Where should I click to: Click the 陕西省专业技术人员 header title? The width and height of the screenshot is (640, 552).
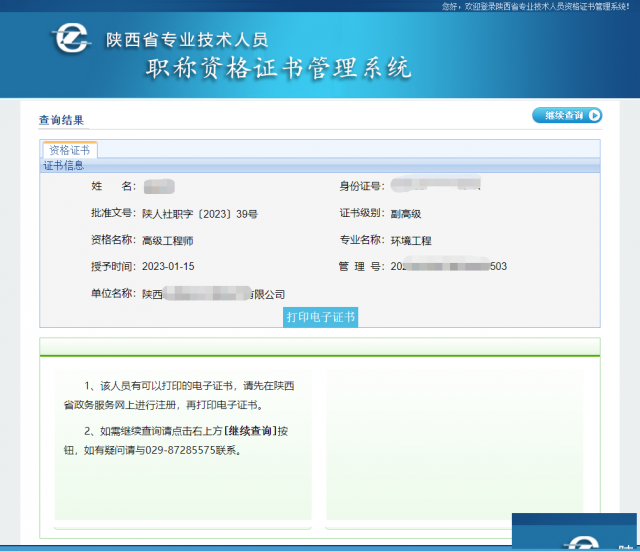tap(187, 40)
